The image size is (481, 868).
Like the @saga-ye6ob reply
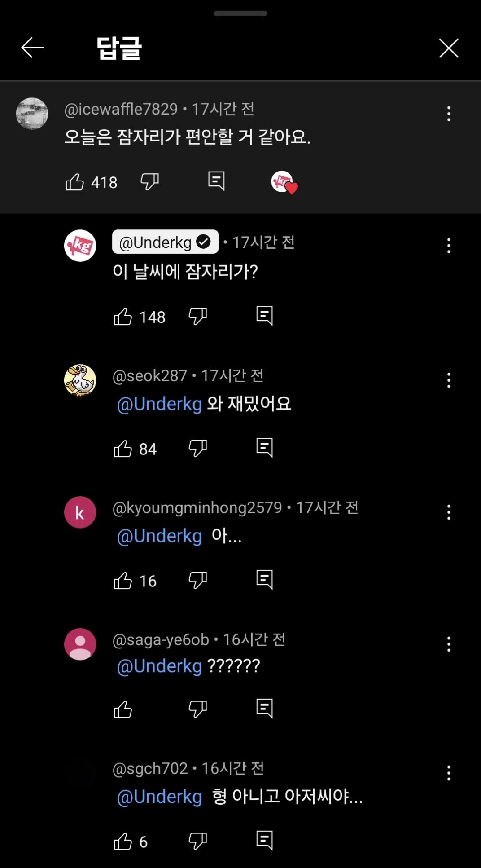(123, 709)
